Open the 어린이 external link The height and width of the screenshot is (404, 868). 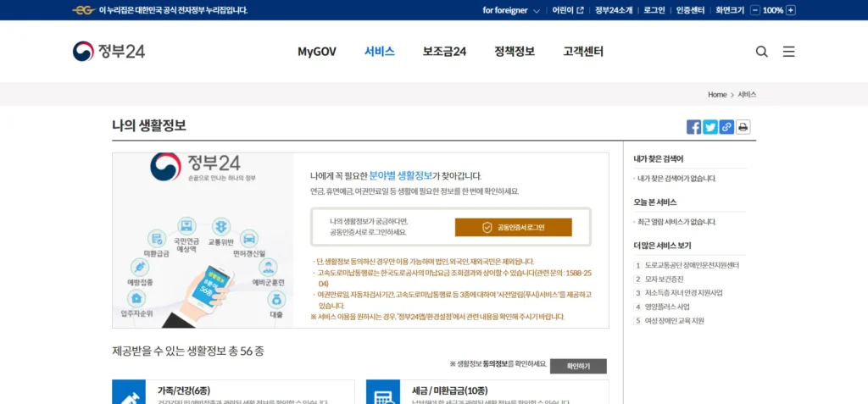[567, 10]
